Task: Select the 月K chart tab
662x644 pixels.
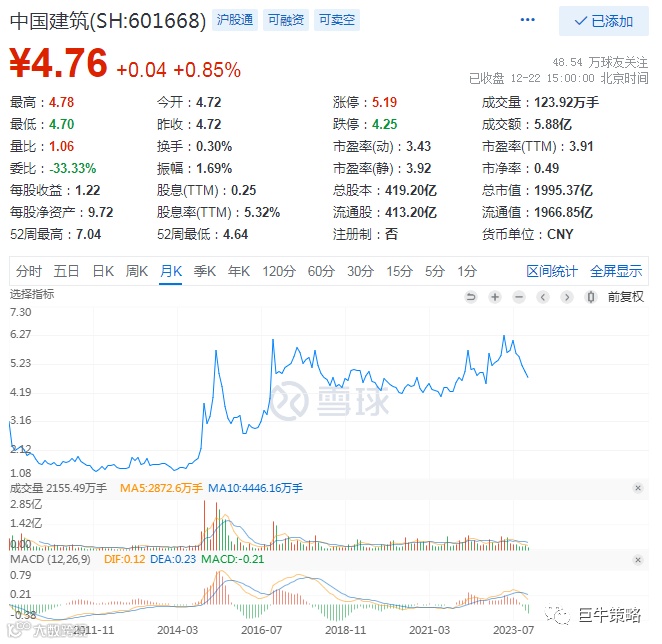Action: click(171, 271)
